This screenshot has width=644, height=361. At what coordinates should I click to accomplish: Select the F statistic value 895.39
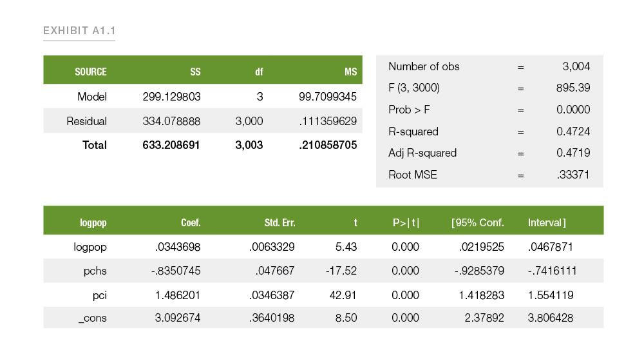[573, 88]
